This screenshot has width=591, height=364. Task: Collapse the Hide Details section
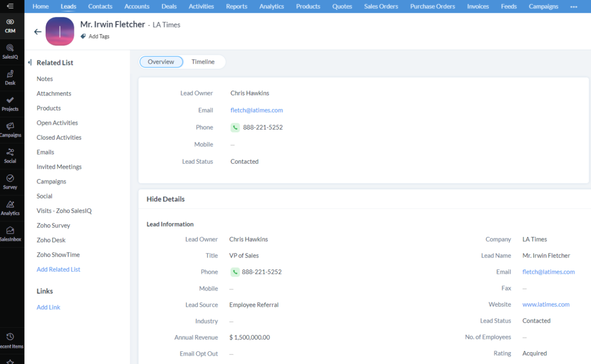166,199
